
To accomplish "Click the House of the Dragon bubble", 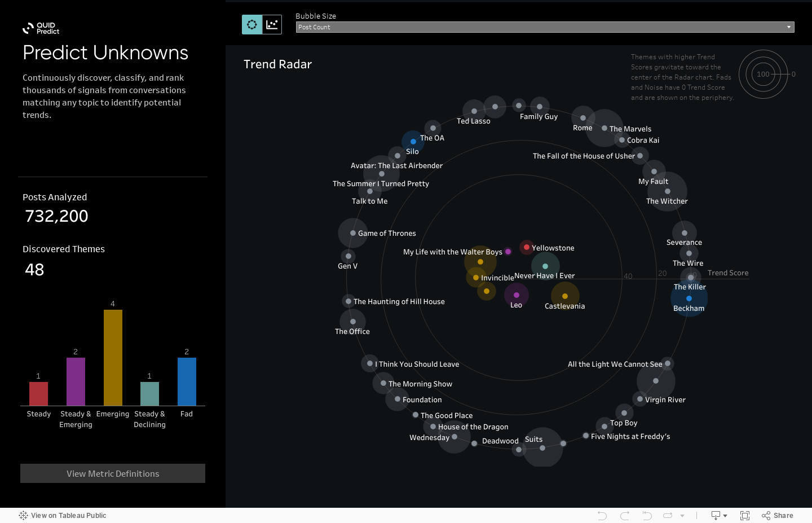I will click(x=433, y=427).
